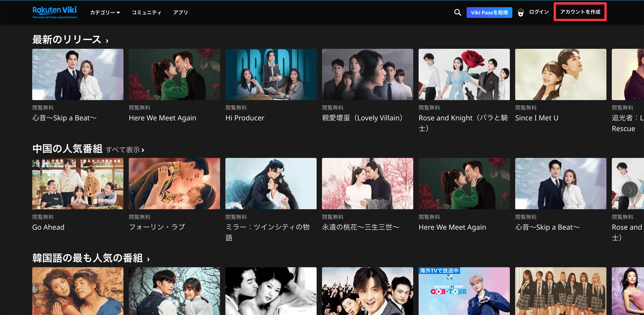The height and width of the screenshot is (315, 644).
Task: Open 永遠の桃花〜三生三世〜 thumbnail
Action: click(367, 184)
